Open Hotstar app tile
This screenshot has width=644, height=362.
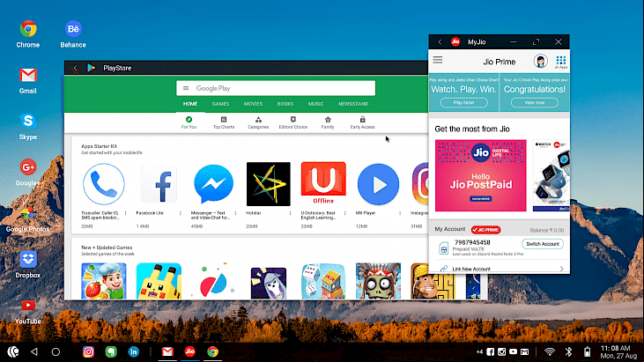coord(269,196)
